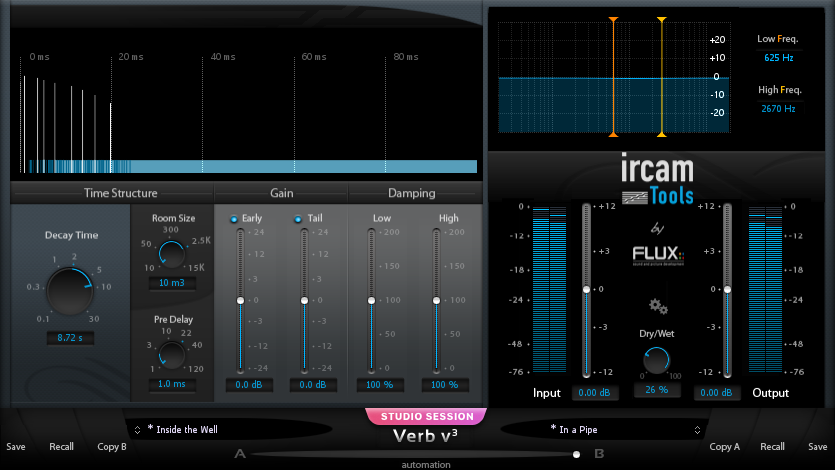This screenshot has width=835, height=470.
Task: Click the Tail gain slider handle
Action: (304, 301)
